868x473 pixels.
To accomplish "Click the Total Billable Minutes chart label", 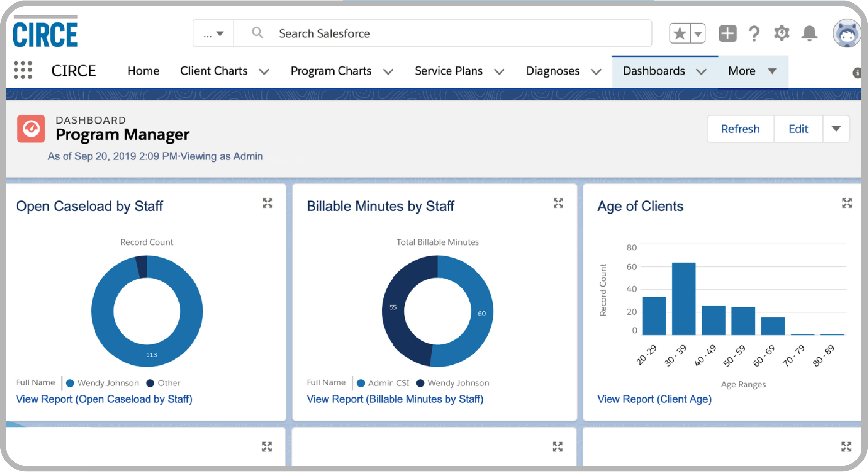I will 437,242.
